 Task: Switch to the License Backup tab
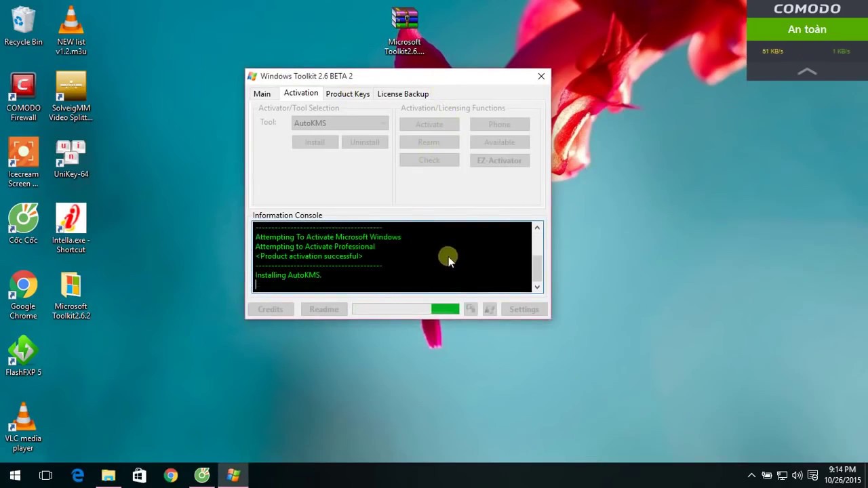[x=403, y=94]
